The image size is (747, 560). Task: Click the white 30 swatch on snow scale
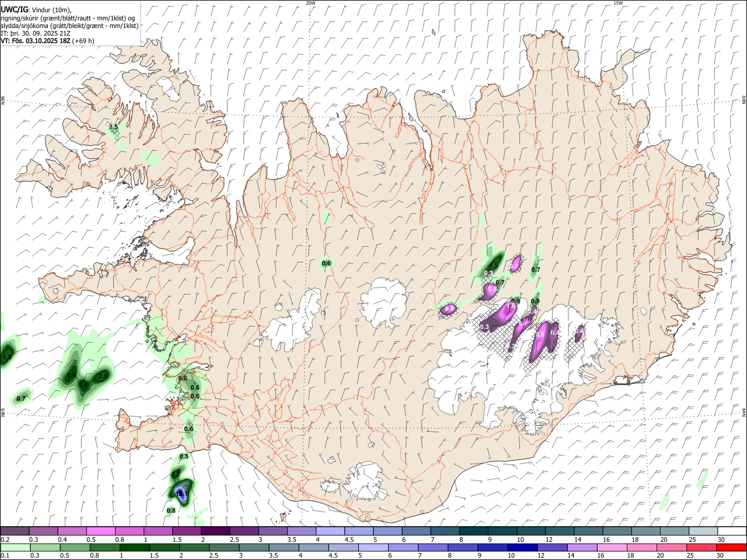click(731, 531)
